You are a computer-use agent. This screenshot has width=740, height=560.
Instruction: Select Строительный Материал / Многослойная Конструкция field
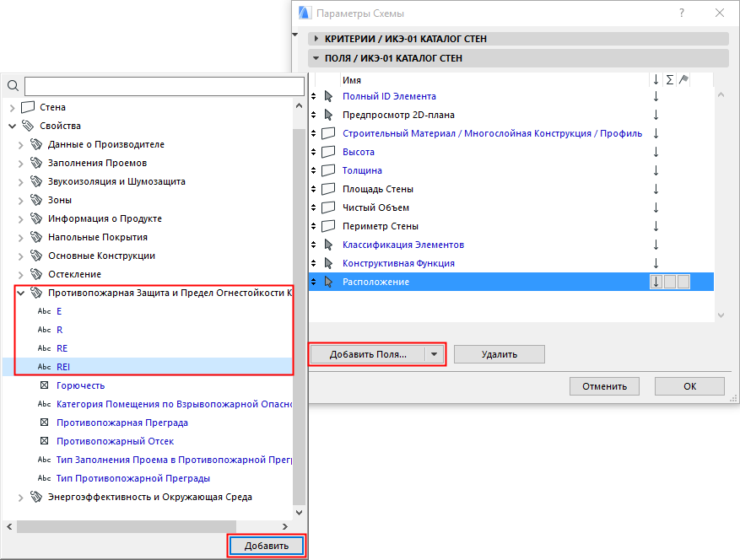492,133
